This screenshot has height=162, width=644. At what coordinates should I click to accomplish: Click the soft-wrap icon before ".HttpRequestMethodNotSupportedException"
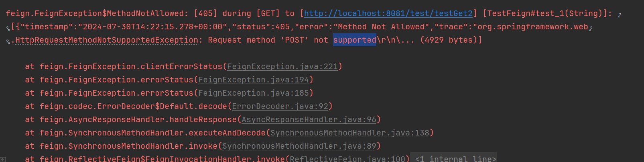coord(8,41)
